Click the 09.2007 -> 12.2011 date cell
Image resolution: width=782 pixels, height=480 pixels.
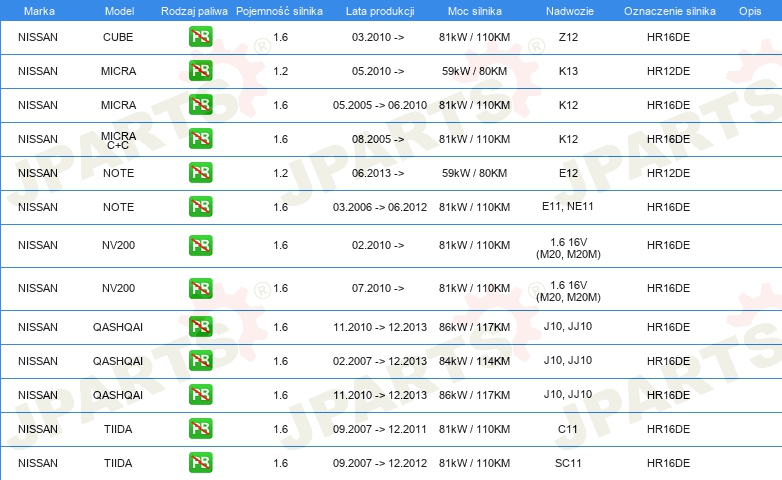tap(380, 429)
